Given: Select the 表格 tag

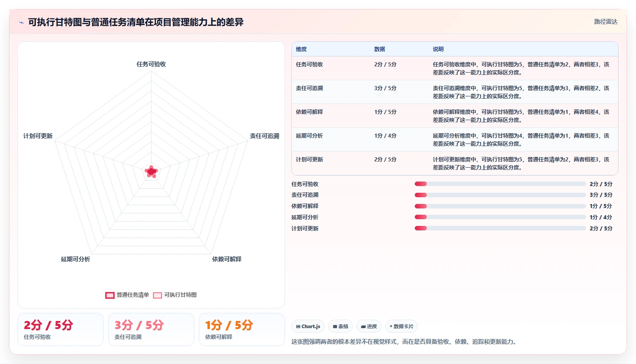Looking at the screenshot, I should (340, 326).
